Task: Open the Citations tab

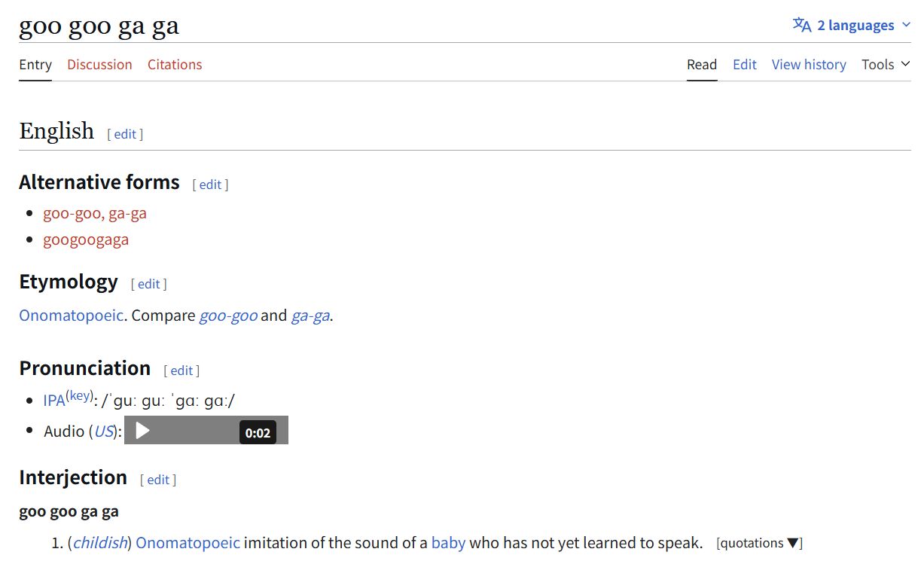Action: pos(175,65)
